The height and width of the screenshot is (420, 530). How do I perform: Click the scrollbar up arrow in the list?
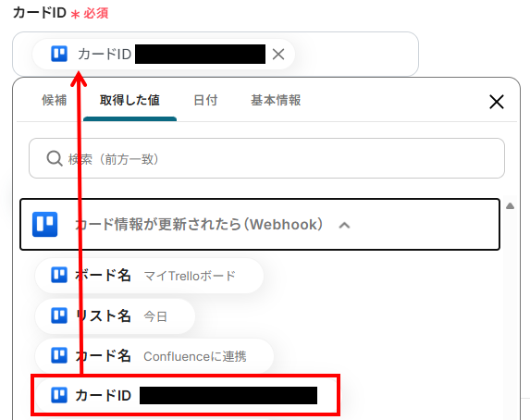(510, 206)
